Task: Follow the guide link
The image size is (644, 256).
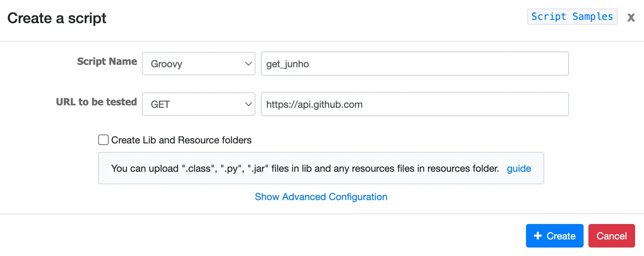Action: coord(519,169)
